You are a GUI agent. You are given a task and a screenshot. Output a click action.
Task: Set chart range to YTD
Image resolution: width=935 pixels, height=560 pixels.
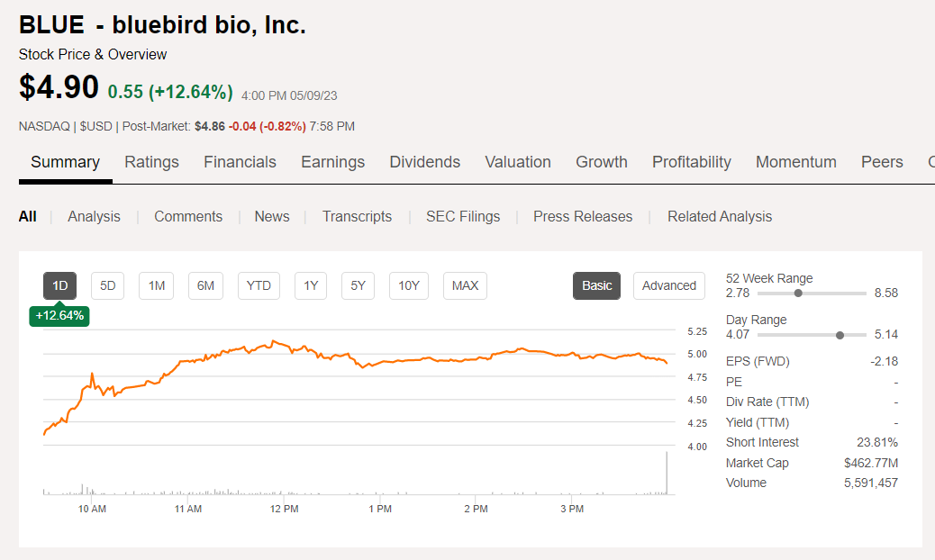(259, 285)
